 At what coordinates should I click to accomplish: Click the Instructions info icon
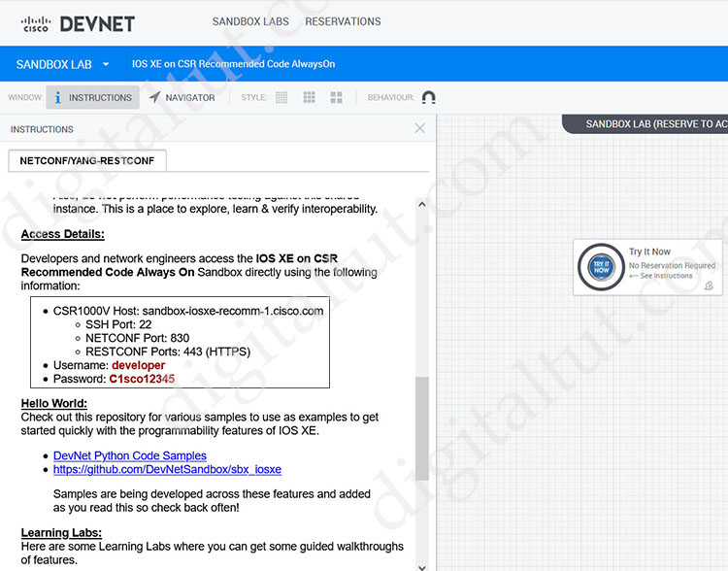point(57,97)
